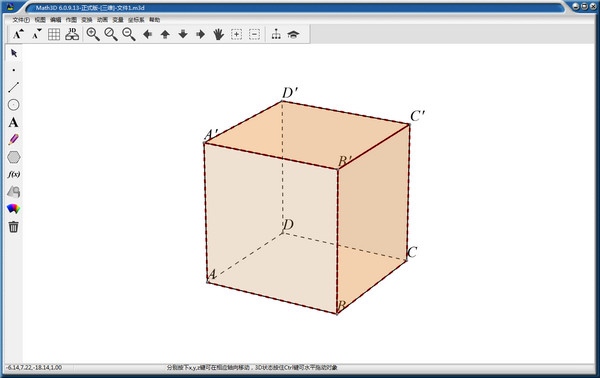Click the slashed magnifier reset-zoom icon
Image resolution: width=600 pixels, height=378 pixels.
pyautogui.click(x=111, y=34)
